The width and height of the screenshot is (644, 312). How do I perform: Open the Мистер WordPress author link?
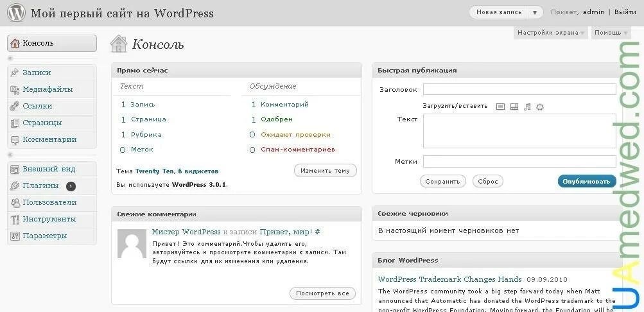click(186, 232)
